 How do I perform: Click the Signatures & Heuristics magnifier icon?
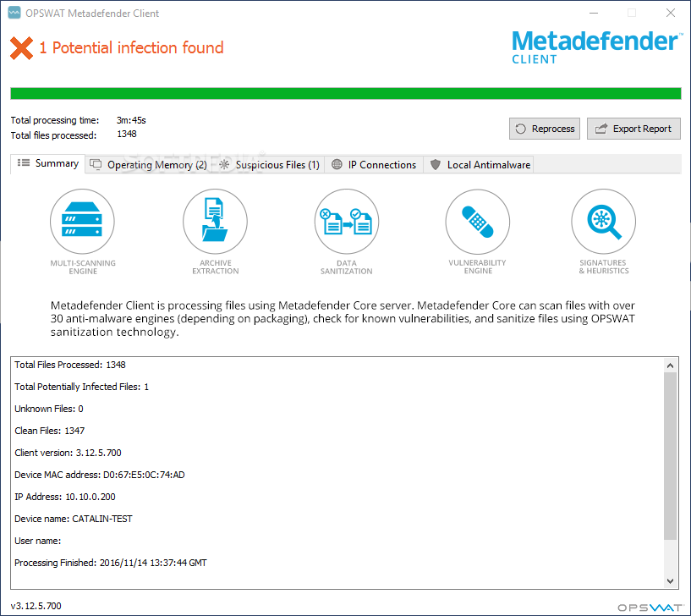click(x=604, y=222)
